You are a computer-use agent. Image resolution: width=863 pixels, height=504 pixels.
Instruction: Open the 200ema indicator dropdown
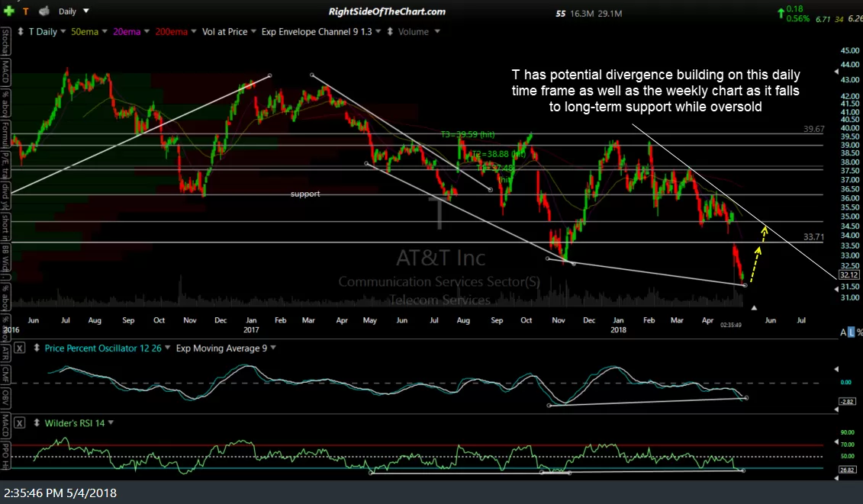click(193, 32)
